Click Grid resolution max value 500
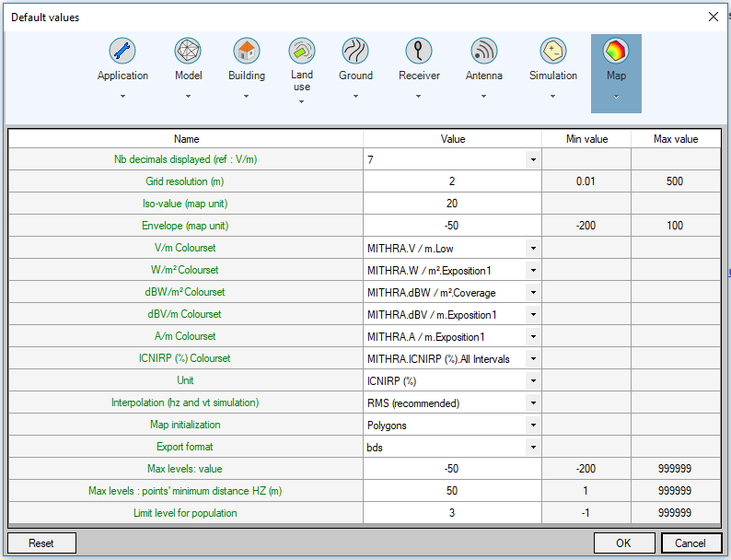The image size is (731, 560). [675, 181]
